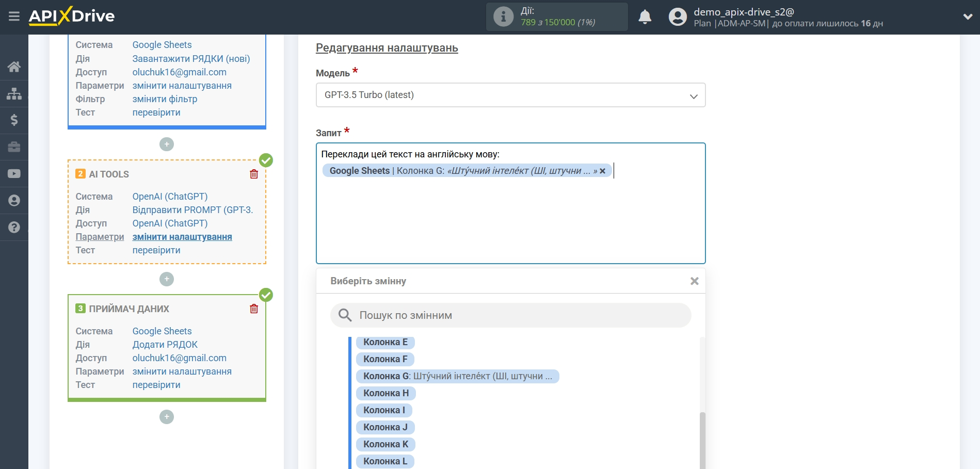Viewport: 980px width, 469px height.
Task: Focus the Пошук по змінним field
Action: (510, 315)
